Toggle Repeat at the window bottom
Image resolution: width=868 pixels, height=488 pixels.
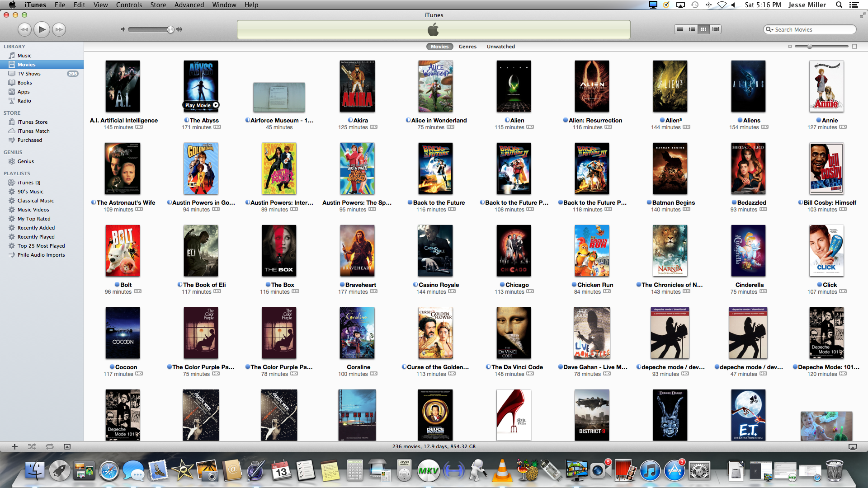49,446
